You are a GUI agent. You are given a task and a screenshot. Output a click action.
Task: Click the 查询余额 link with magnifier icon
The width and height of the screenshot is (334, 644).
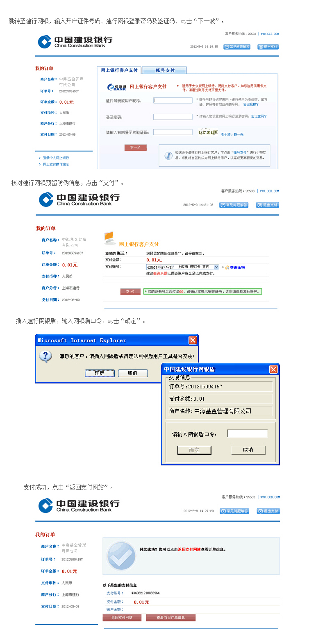[235, 268]
